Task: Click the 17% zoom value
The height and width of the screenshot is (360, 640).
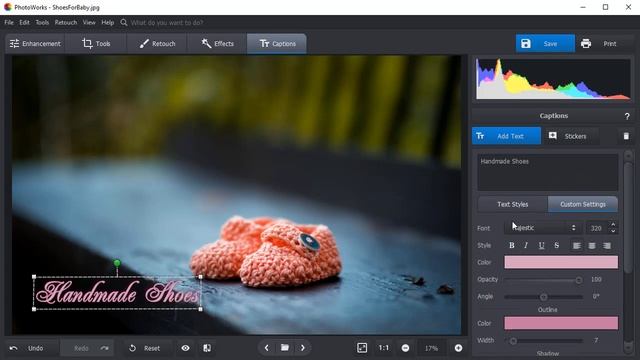Action: [431, 348]
